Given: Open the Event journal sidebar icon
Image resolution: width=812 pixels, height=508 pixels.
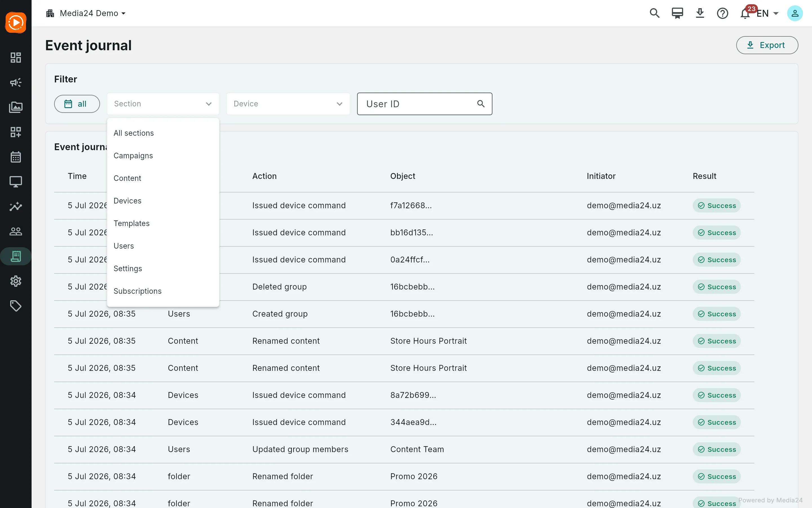Looking at the screenshot, I should click(x=16, y=256).
